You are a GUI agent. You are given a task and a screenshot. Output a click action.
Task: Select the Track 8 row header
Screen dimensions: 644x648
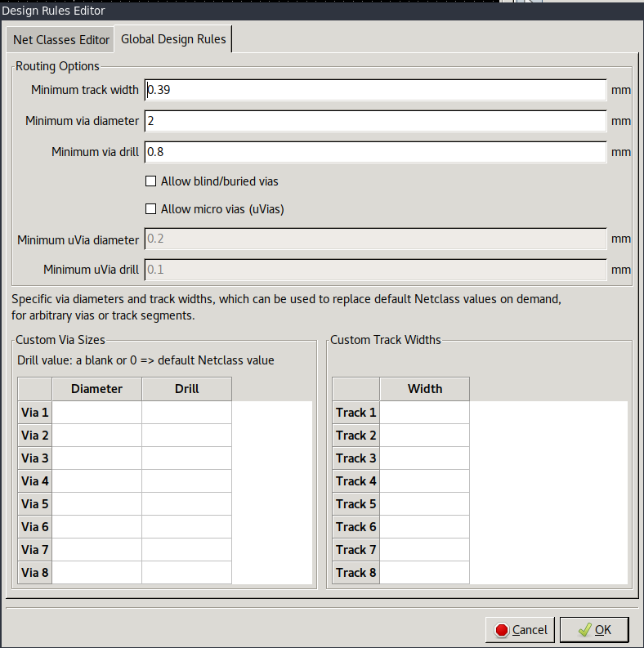pyautogui.click(x=356, y=572)
